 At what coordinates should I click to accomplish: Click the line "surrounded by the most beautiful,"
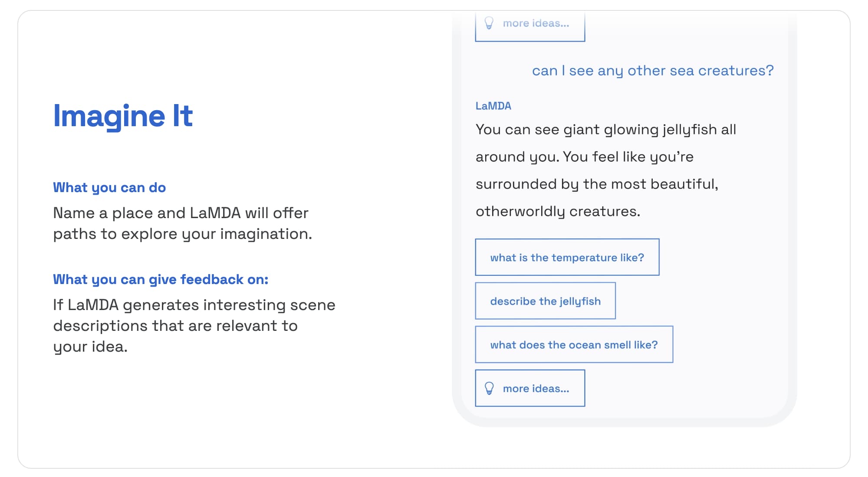pyautogui.click(x=597, y=184)
